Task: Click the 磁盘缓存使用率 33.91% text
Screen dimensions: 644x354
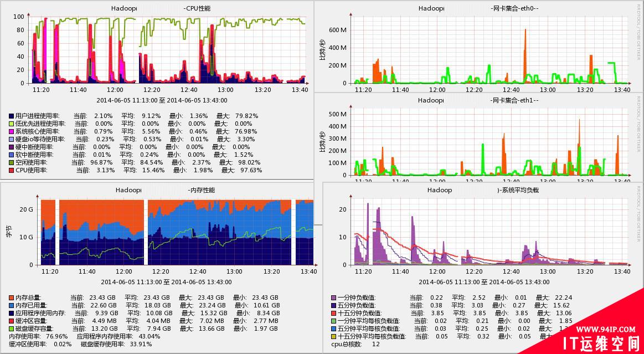Action: tap(116, 344)
